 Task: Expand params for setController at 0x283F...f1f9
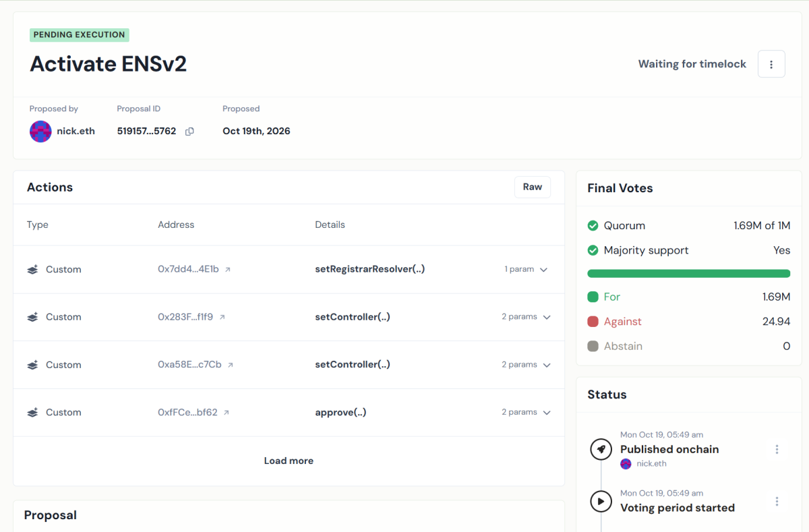coord(527,317)
